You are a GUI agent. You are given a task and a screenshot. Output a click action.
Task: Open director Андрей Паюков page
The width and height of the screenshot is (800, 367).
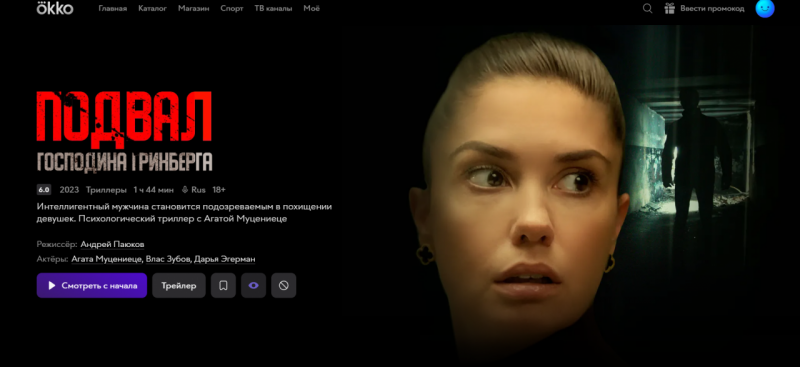(x=112, y=244)
